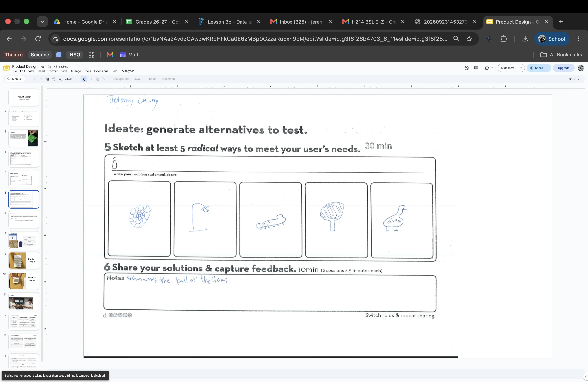Expand the line tool options arrow
588x382 pixels.
tap(108, 79)
